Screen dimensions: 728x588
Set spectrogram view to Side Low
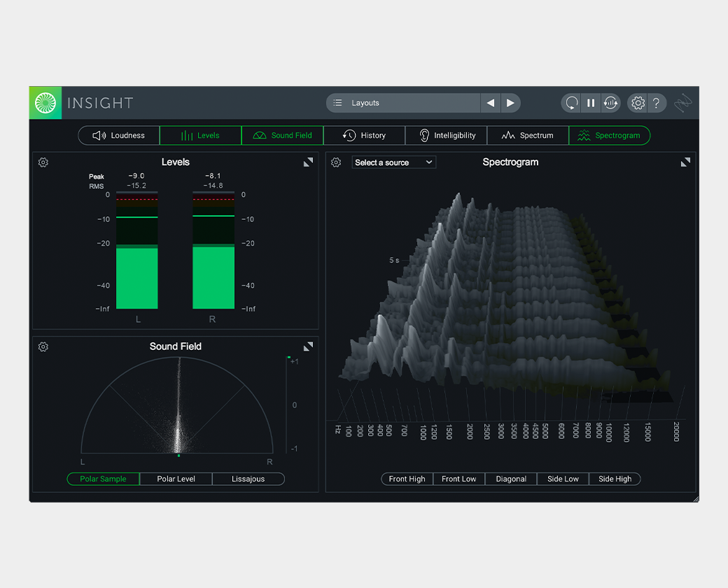pyautogui.click(x=563, y=479)
